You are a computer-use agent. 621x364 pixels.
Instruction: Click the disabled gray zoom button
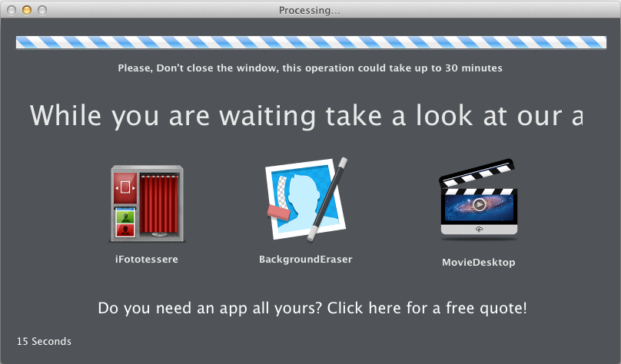pyautogui.click(x=42, y=10)
